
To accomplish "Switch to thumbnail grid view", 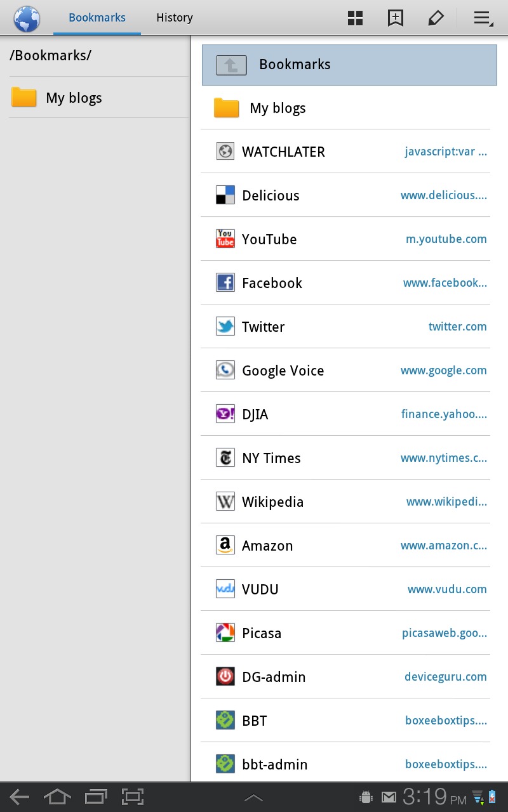I will pyautogui.click(x=356, y=18).
